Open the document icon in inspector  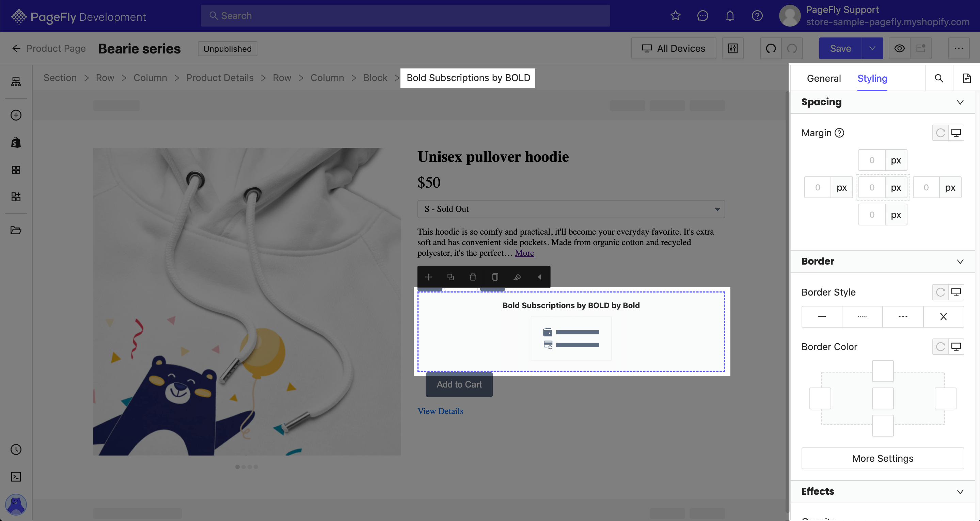[x=967, y=78]
